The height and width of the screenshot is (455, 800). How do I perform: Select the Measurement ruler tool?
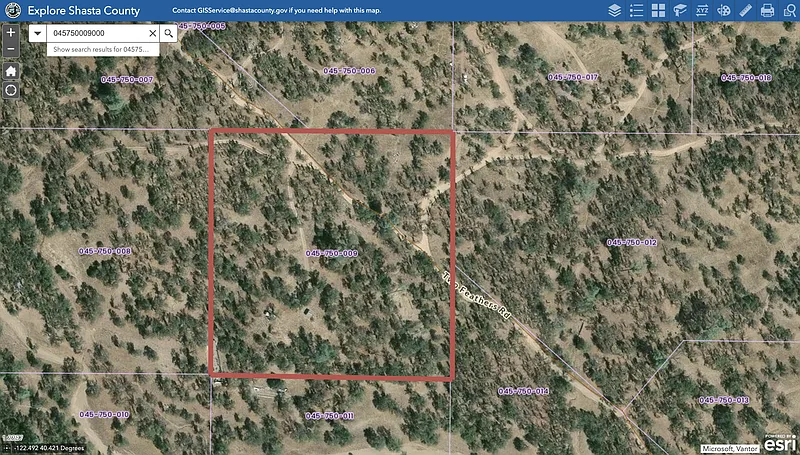point(745,10)
